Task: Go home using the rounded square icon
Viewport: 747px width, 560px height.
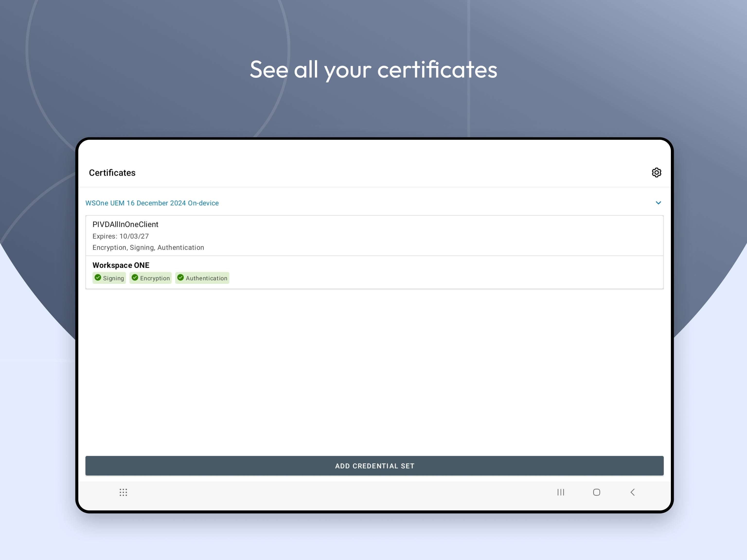Action: [596, 492]
